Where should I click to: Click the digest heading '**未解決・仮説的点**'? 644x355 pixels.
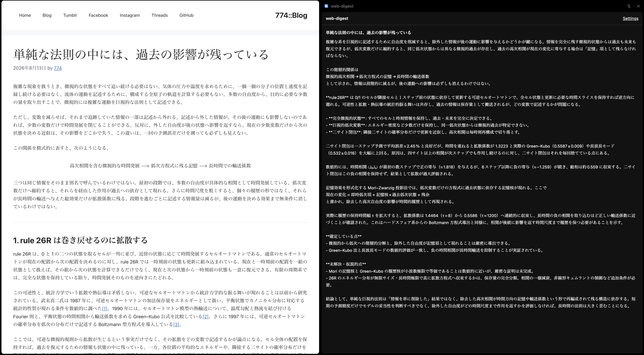coord(346,264)
